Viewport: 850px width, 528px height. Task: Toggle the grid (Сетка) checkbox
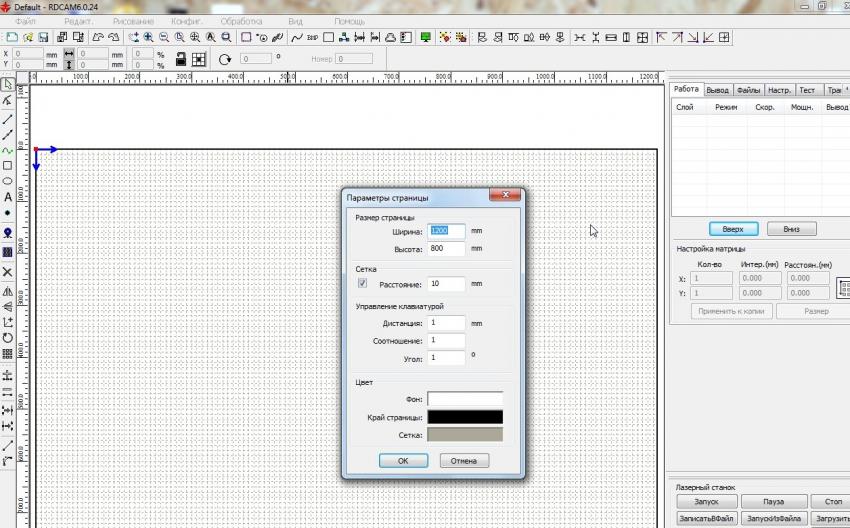[x=362, y=284]
